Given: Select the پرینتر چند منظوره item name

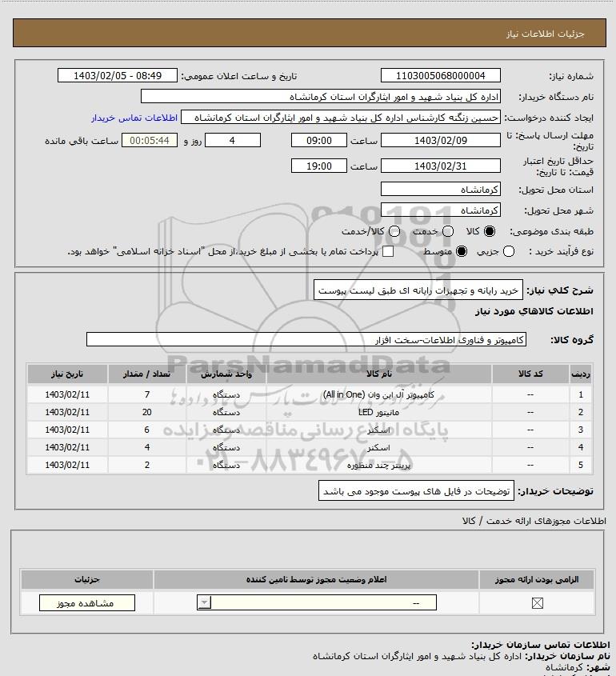Looking at the screenshot, I should tap(378, 465).
